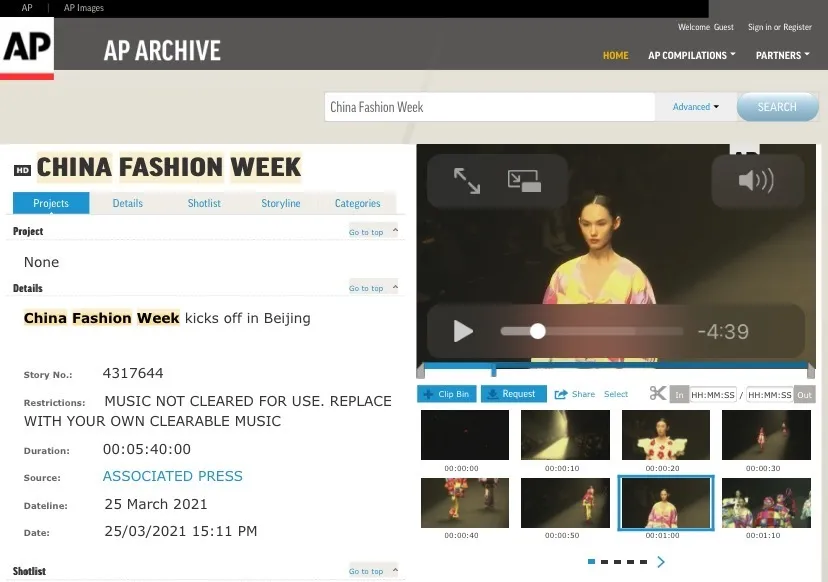Collapse Details section with its caret
The height and width of the screenshot is (582, 828).
tap(395, 287)
